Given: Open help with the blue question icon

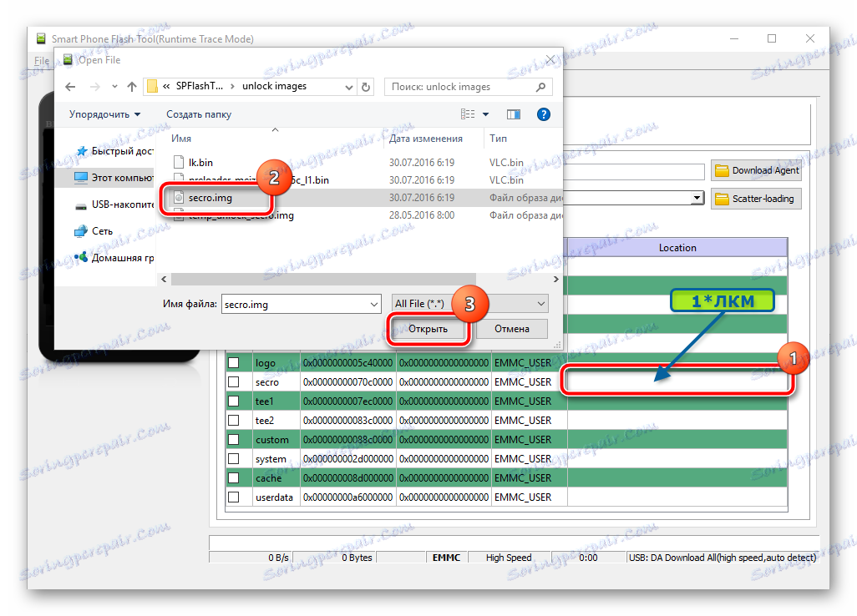Looking at the screenshot, I should (543, 114).
